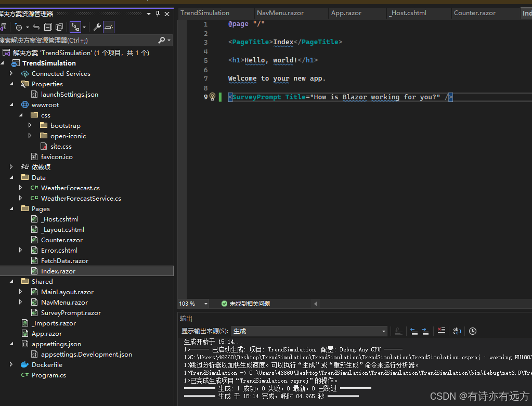Toggle the preview selected items button
This screenshot has height=406, width=532.
coord(109,27)
